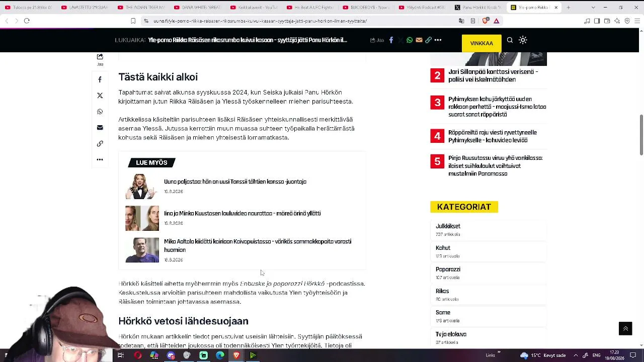Switch to Panu Hörkkö X tab
Screen dimensions: 644x362
click(479, 8)
